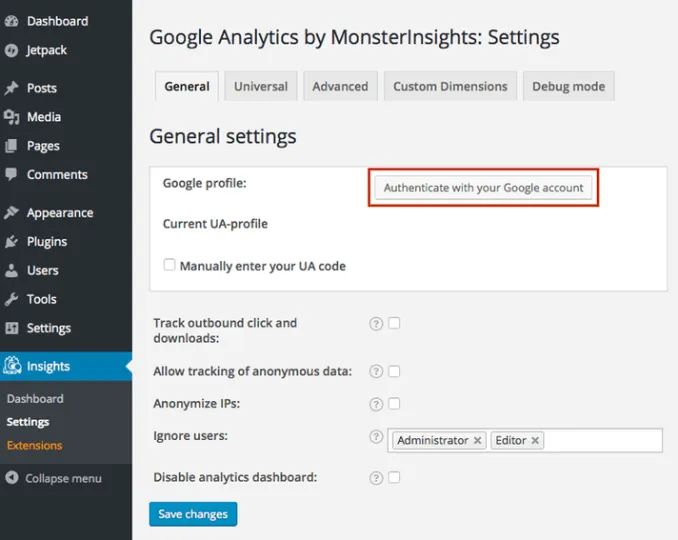This screenshot has height=540, width=678.
Task: Enable Manually enter your UA code checkbox
Action: pyautogui.click(x=170, y=266)
